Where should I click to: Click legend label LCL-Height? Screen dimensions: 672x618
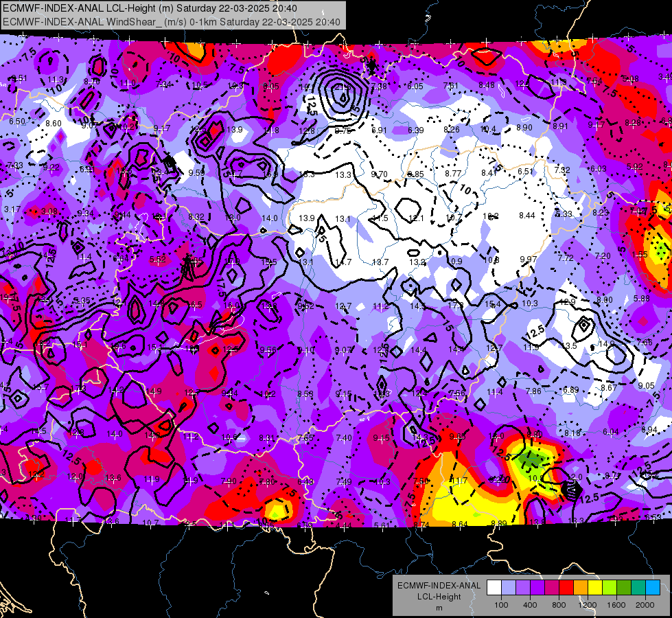point(439,597)
